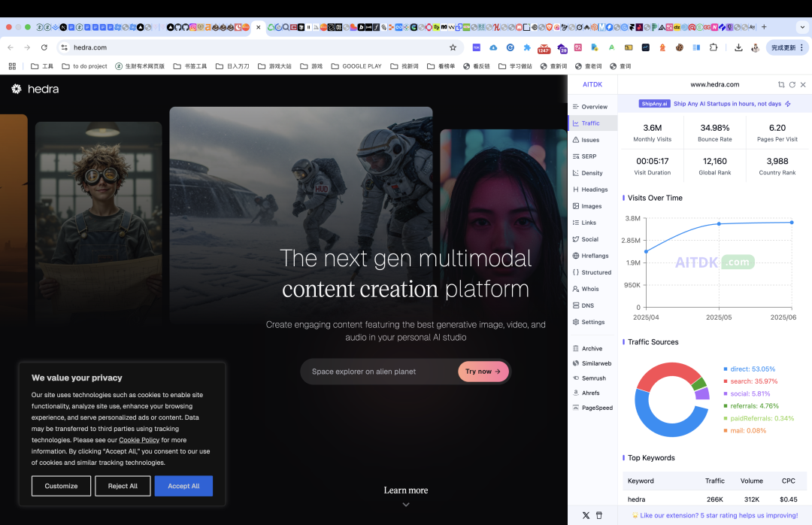Open the tab list dropdown arrow
The height and width of the screenshot is (525, 812).
[x=802, y=27]
